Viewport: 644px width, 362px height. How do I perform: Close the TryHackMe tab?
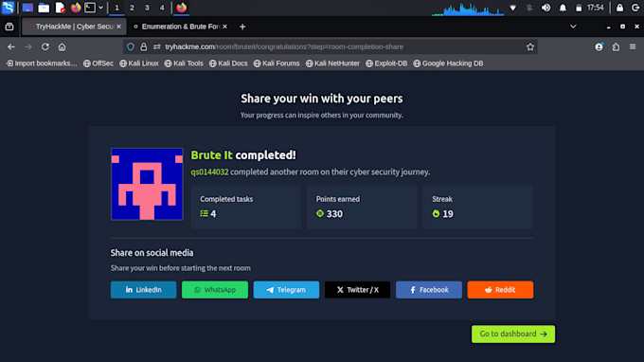(118, 27)
